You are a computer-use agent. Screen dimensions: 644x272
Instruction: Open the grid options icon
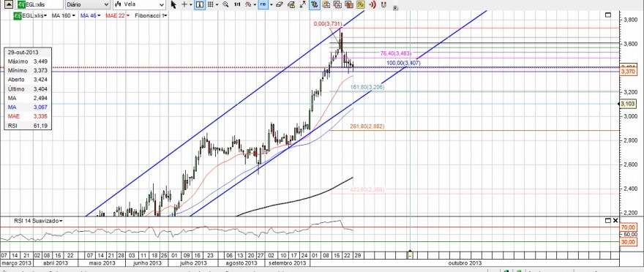point(210,4)
